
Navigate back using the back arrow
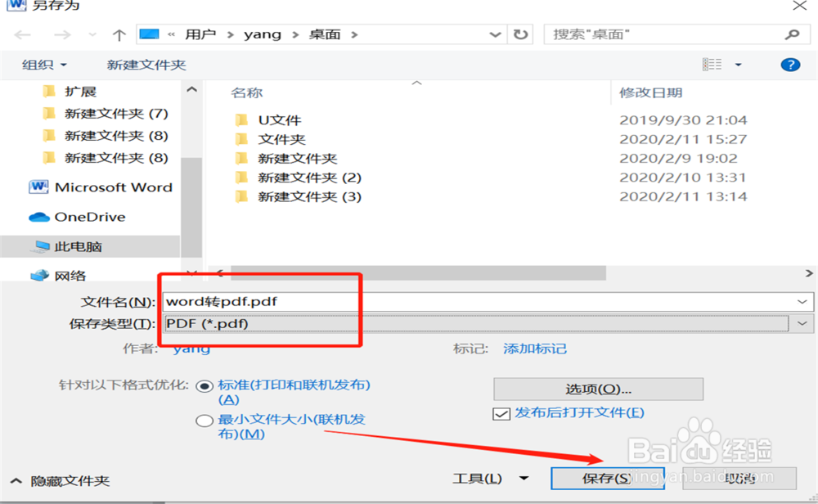[22, 34]
